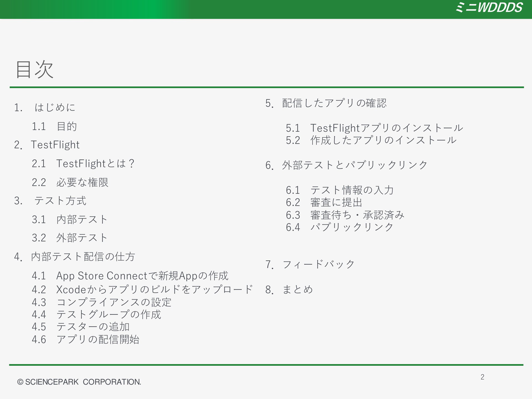Screen dimensions: 532x399
Task: Click '4. 内部テスト配信の仕方' heading
Action: coord(75,257)
